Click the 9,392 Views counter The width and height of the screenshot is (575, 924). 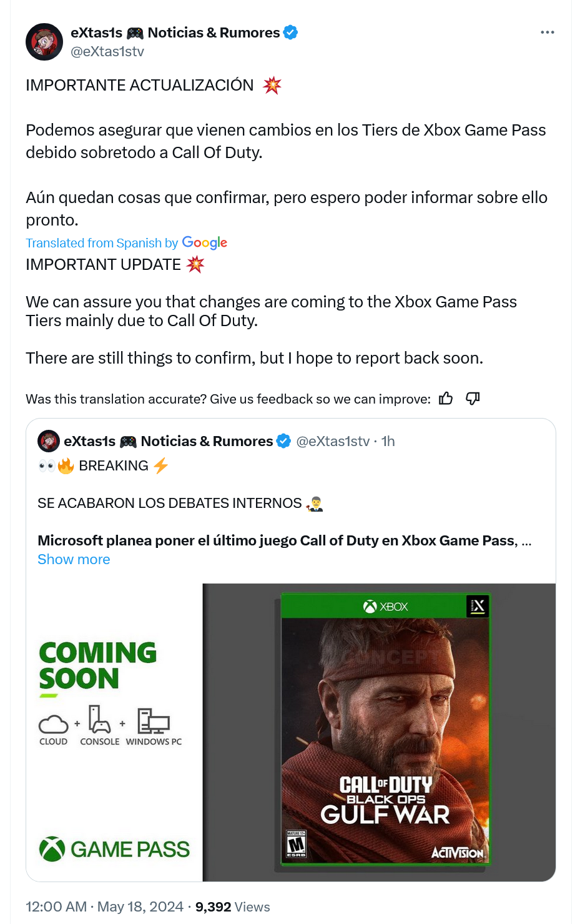click(233, 907)
